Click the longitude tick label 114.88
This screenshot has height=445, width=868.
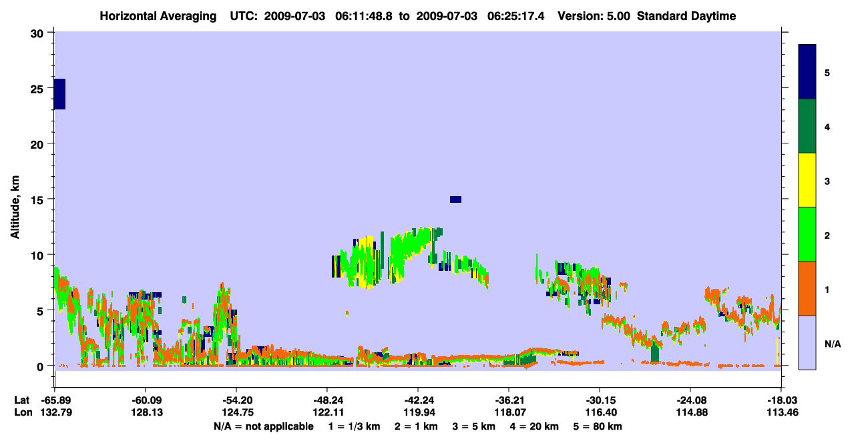pos(690,413)
